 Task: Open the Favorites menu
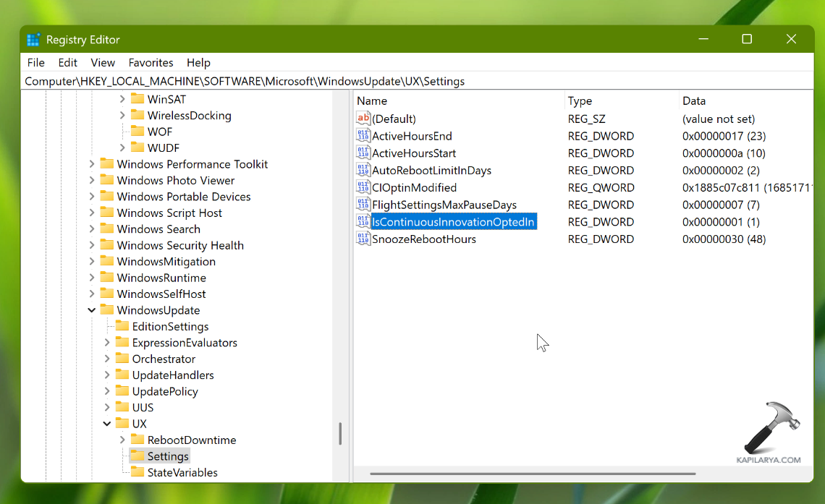pos(151,63)
